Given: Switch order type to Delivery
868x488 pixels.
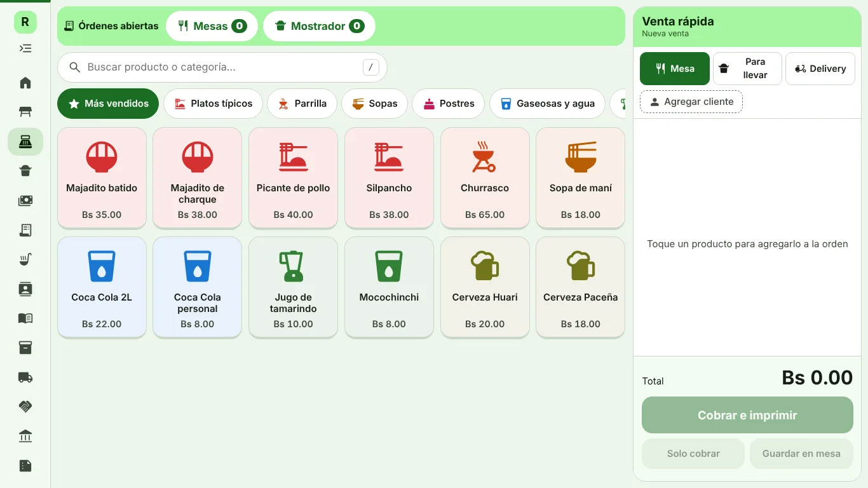Looking at the screenshot, I should click(x=820, y=69).
